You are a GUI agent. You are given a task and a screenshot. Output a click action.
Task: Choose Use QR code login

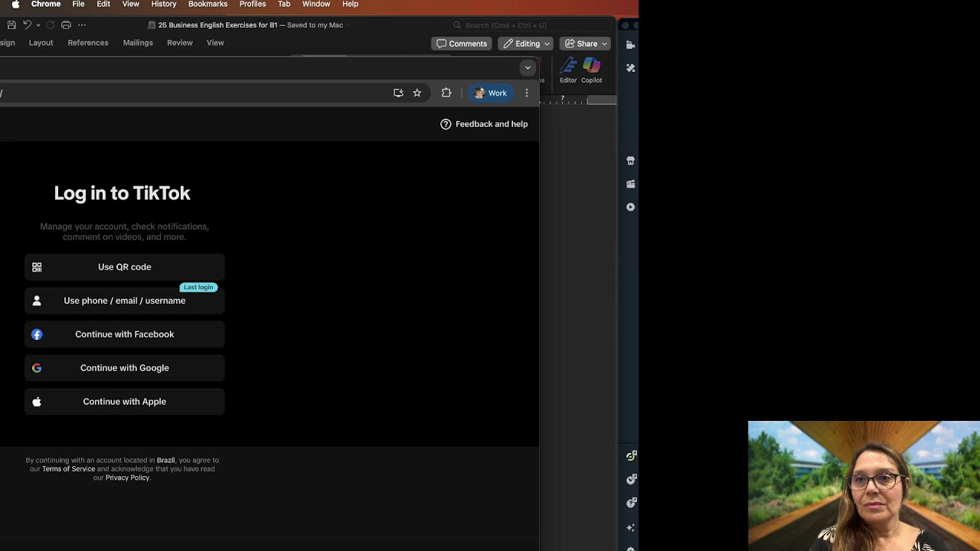[125, 267]
